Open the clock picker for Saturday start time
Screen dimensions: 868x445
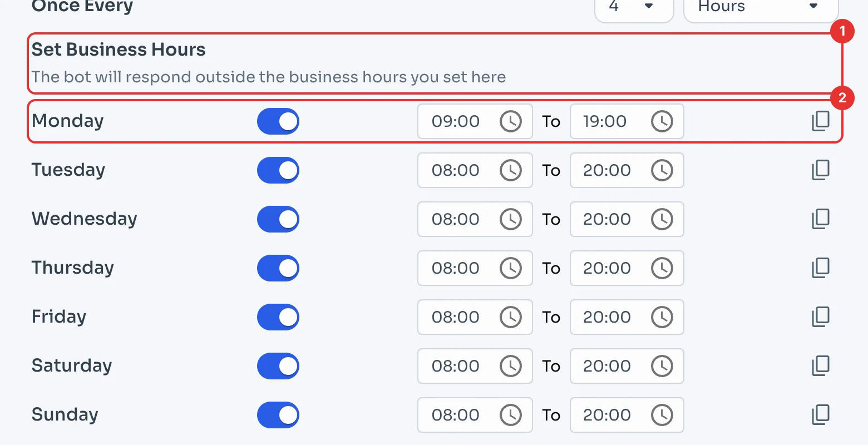(x=510, y=366)
